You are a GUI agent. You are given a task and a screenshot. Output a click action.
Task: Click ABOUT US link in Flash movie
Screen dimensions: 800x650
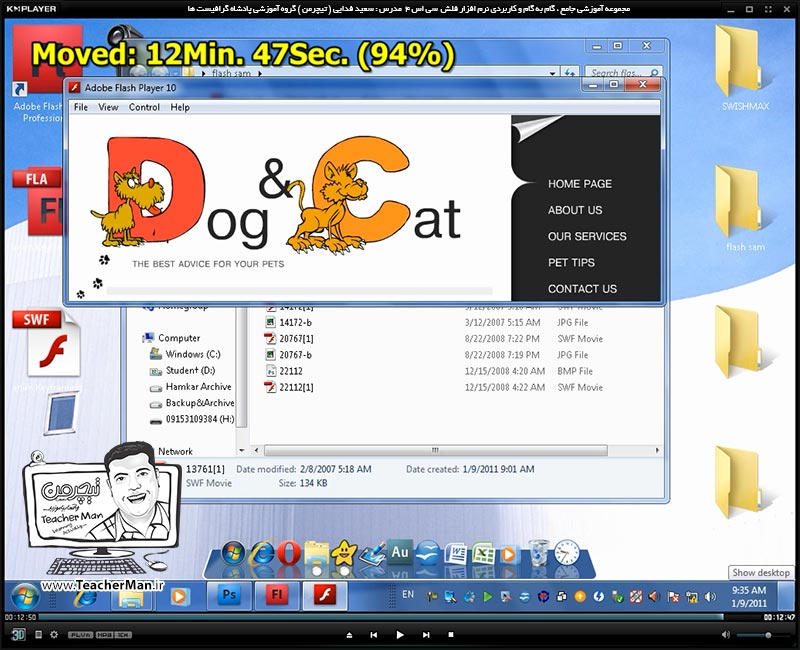pyautogui.click(x=575, y=210)
